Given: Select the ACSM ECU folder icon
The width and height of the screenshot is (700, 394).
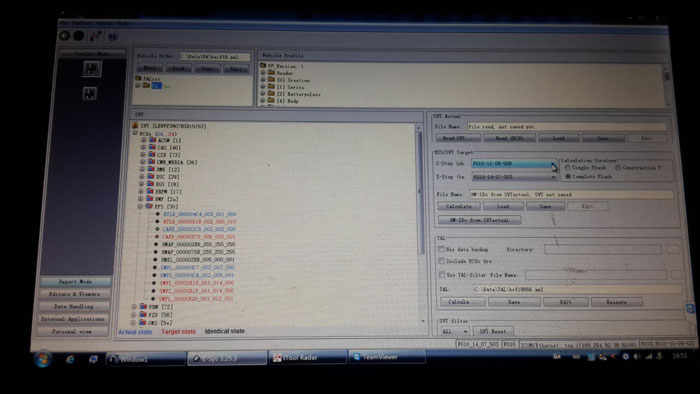Looking at the screenshot, I should point(152,140).
